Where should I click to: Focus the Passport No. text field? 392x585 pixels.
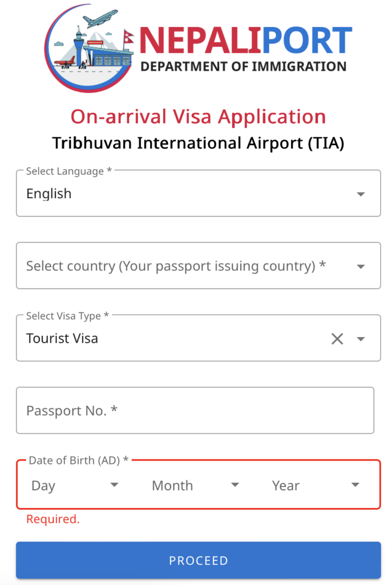click(195, 411)
